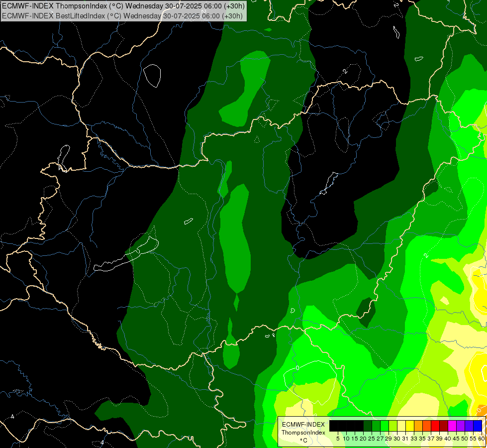Click the legend tick value '27'
The width and height of the screenshot is (487, 448).
tap(380, 439)
